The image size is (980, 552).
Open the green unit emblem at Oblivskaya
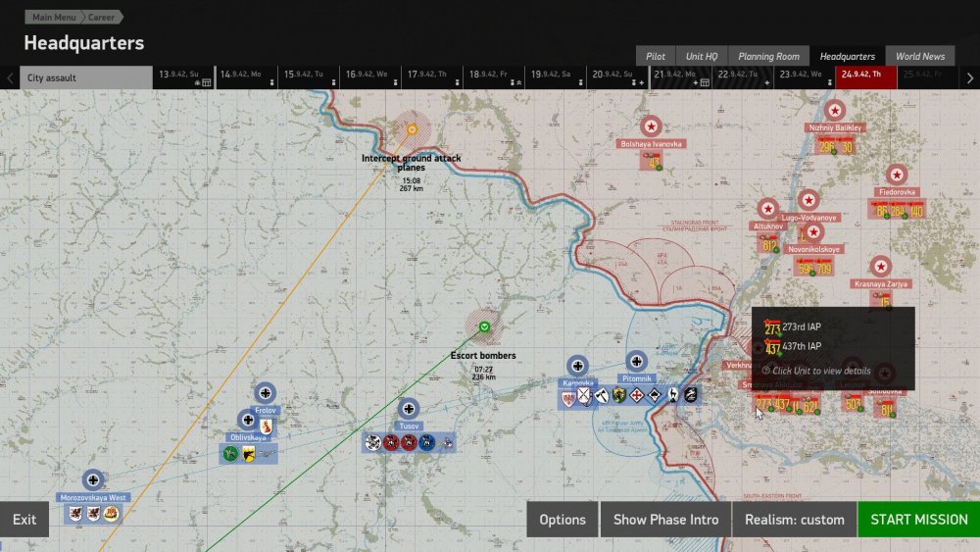(230, 454)
